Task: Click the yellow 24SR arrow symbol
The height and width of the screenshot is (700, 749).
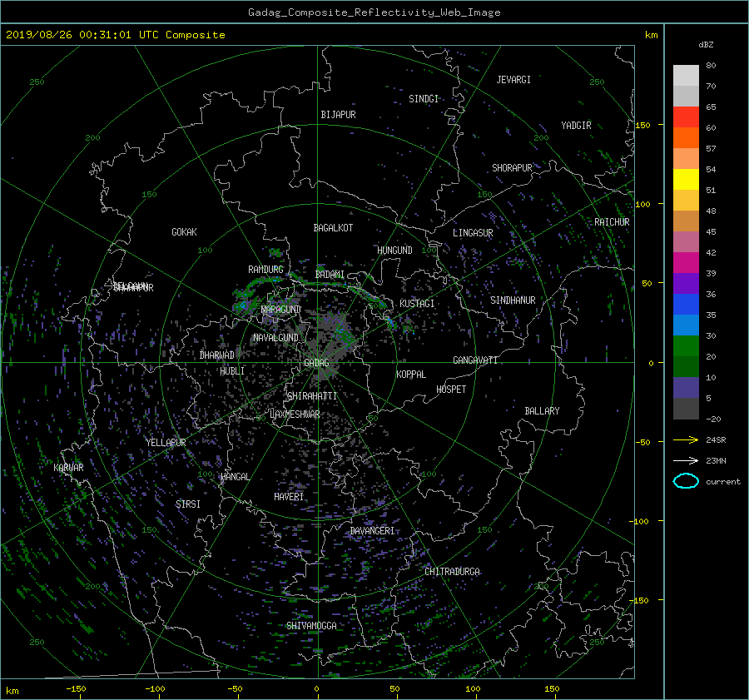Action: (x=686, y=439)
